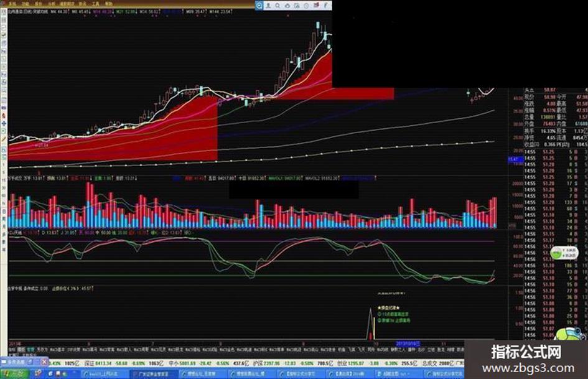
Task: Click the 现价 50.98 row in quote panel
Action: click(540, 97)
